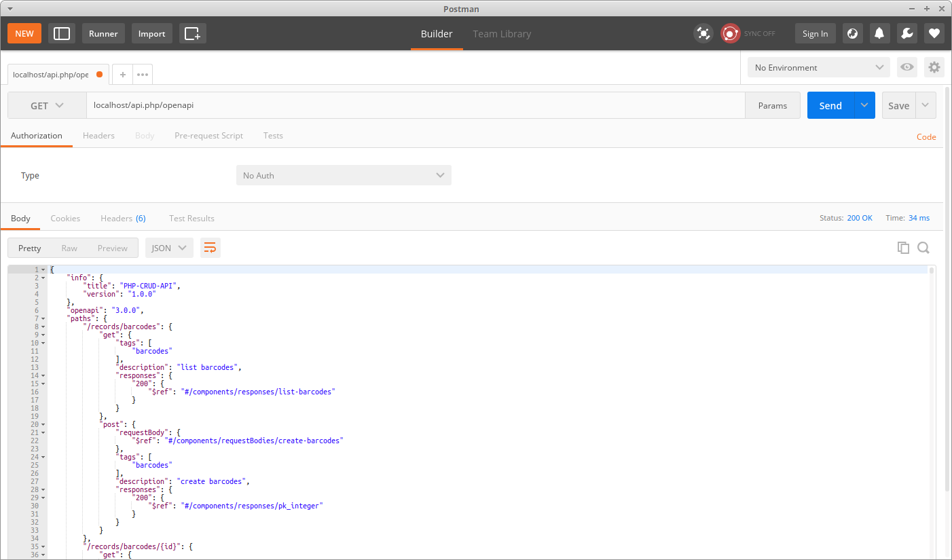Screen dimensions: 952x560
Task: Select response Body tab
Action: 20,218
